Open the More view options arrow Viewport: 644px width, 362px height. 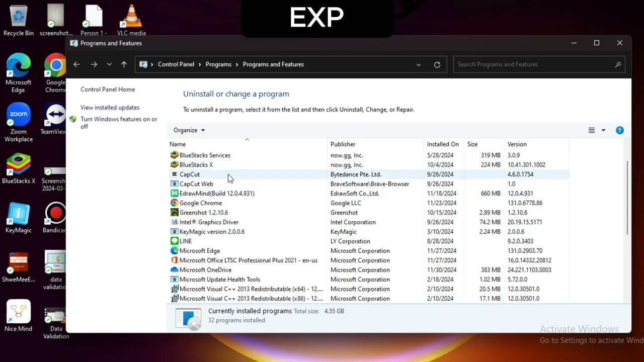click(603, 130)
